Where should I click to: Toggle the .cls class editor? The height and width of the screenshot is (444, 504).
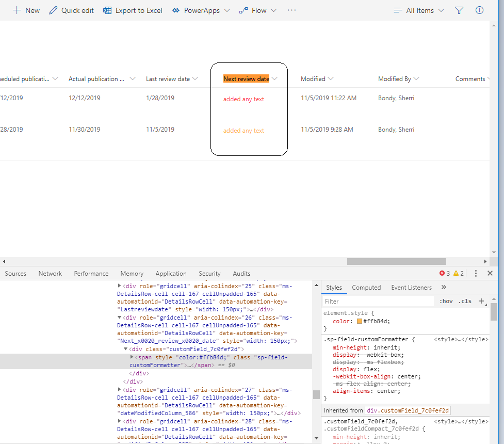(x=465, y=301)
